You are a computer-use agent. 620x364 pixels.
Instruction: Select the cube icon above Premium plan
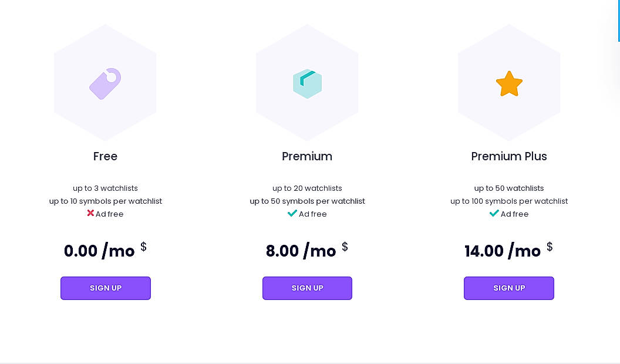pos(307,83)
